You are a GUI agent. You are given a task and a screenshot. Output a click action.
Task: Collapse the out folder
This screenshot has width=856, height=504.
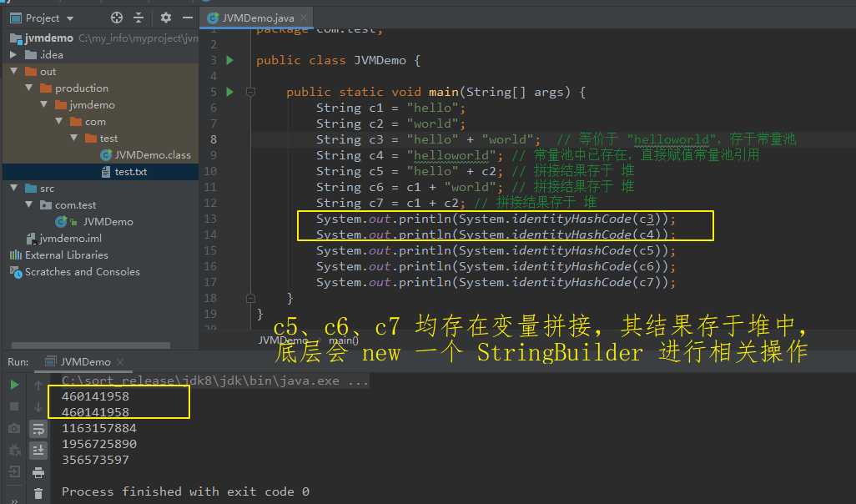point(13,72)
